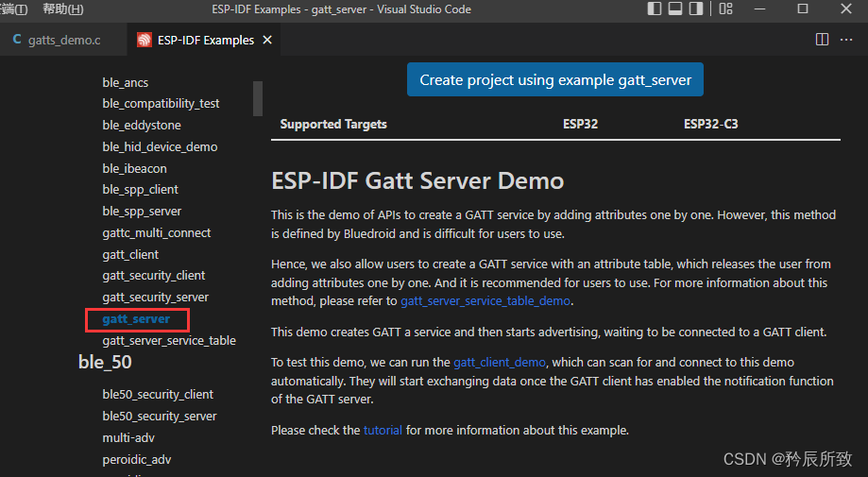
Task: Open the gatt_server_service_table_demo link
Action: click(485, 301)
